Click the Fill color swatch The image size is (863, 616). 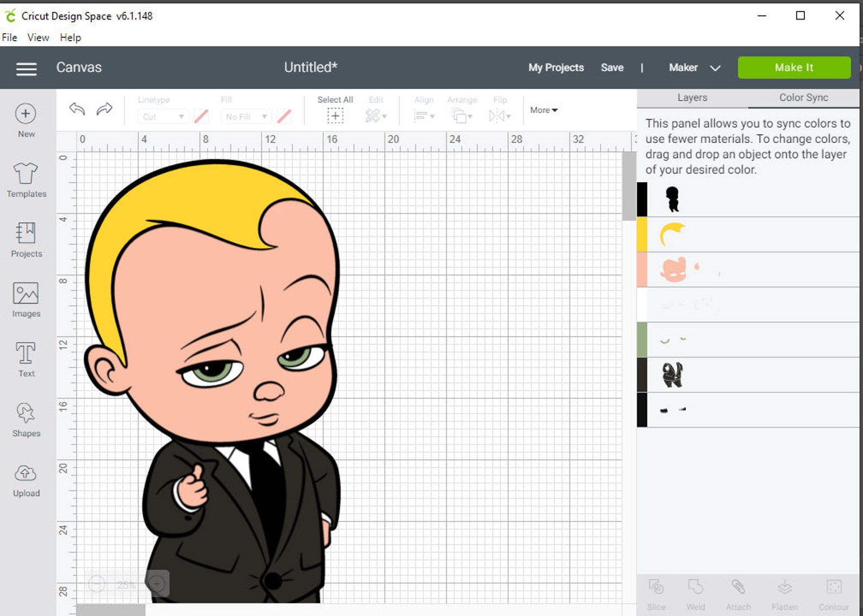[284, 116]
